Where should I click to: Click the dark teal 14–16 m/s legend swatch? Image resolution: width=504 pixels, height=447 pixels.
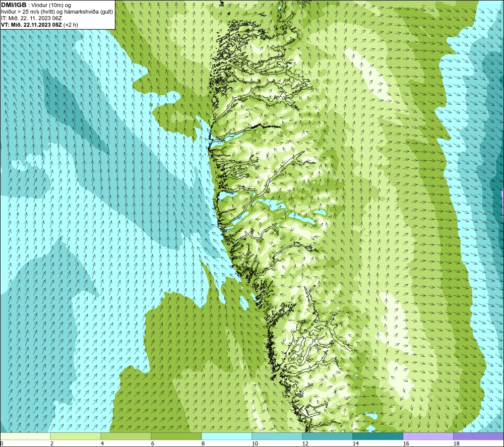tap(377, 436)
